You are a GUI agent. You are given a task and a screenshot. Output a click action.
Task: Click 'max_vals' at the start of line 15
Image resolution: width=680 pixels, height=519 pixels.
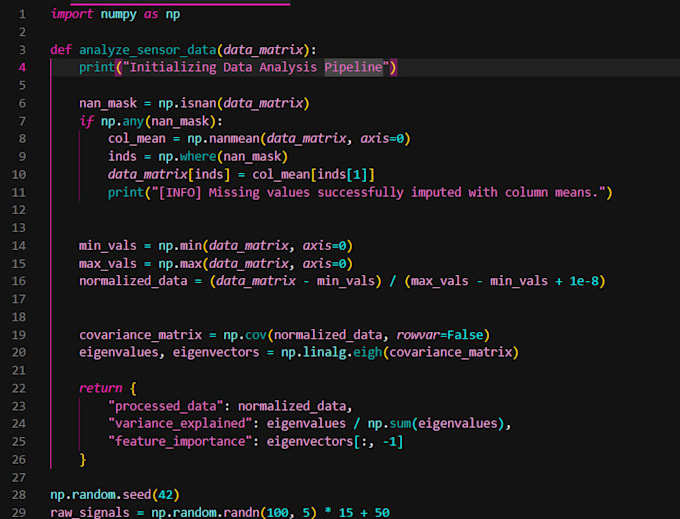coord(108,264)
